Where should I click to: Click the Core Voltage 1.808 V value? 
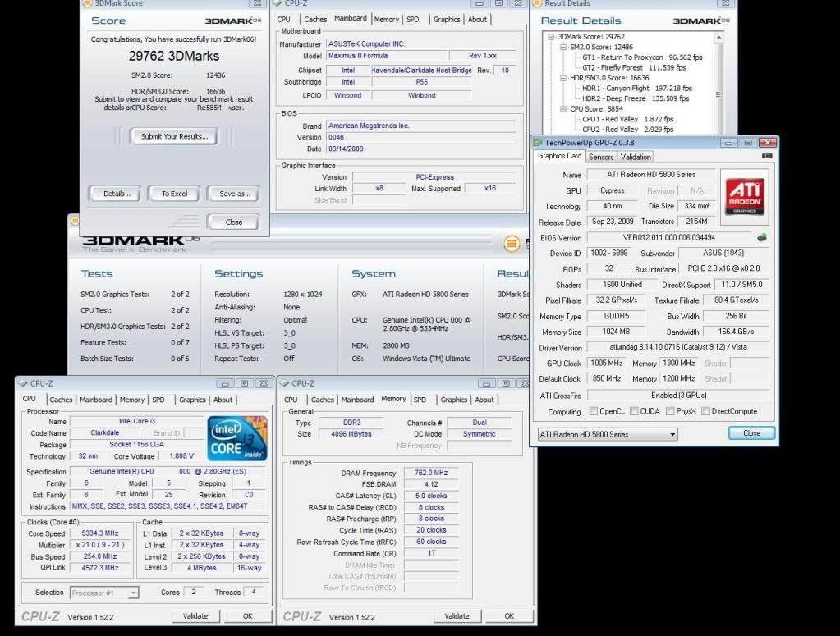[x=181, y=456]
